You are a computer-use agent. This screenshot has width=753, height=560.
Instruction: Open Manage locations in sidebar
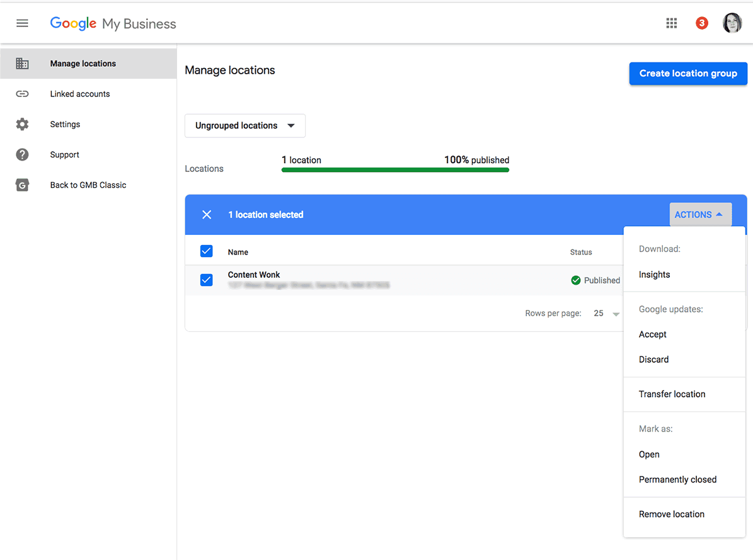pyautogui.click(x=88, y=64)
